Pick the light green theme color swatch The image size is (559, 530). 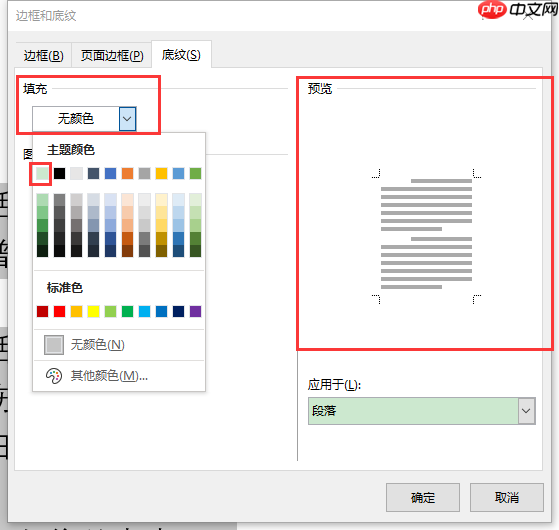click(42, 174)
